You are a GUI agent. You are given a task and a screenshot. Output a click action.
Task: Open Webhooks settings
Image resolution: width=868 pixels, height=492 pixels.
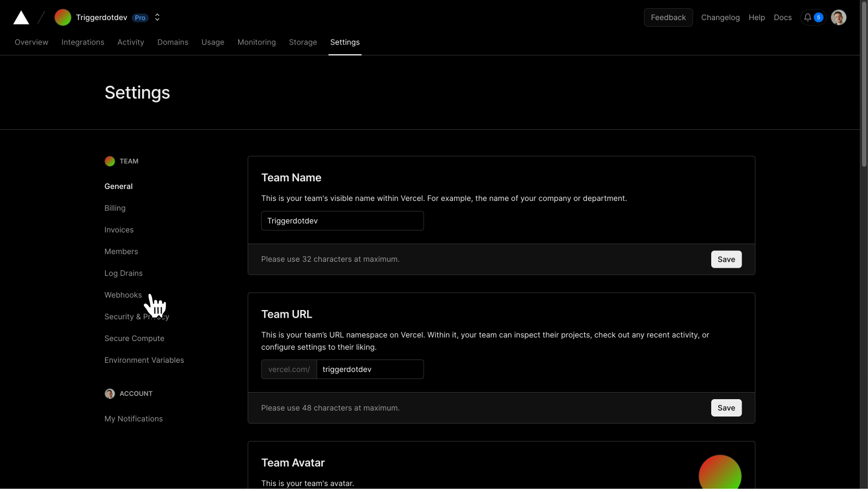(123, 295)
